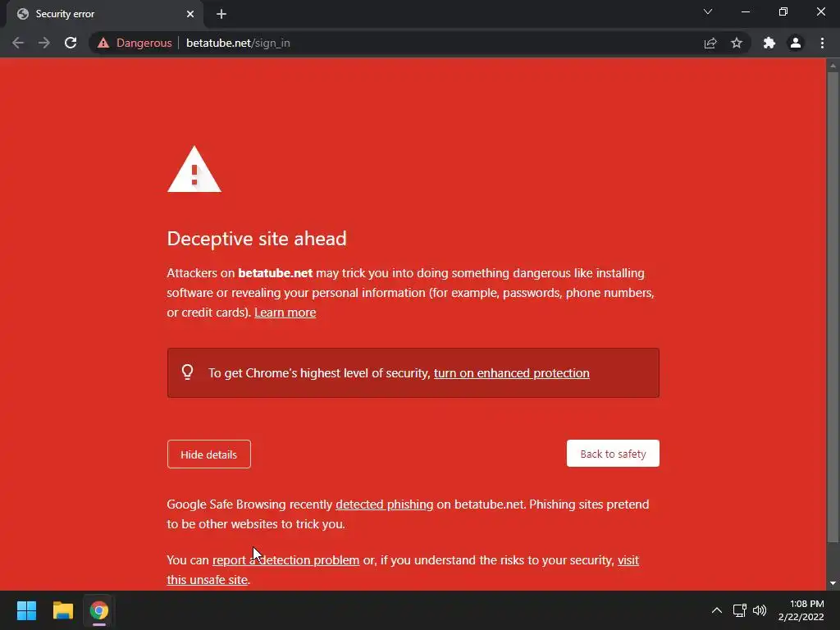Click the bold 'betatube.net' text

point(276,272)
